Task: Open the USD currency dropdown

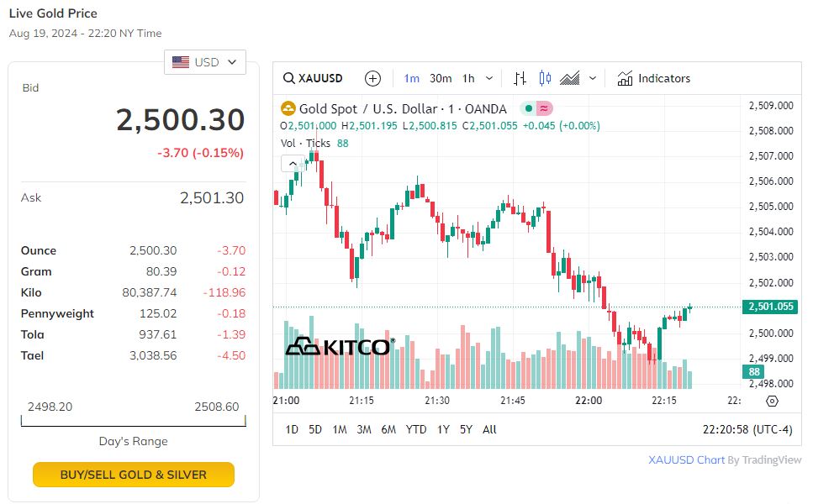Action: pyautogui.click(x=205, y=62)
